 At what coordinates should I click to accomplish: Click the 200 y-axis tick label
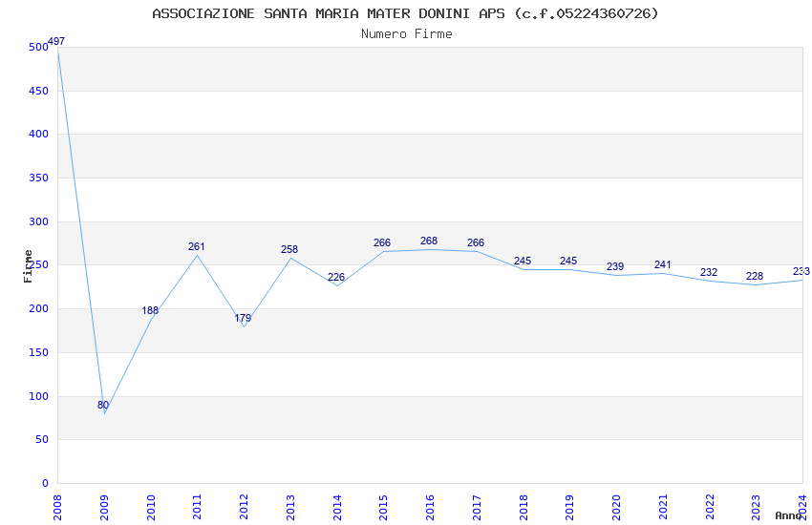pos(39,308)
